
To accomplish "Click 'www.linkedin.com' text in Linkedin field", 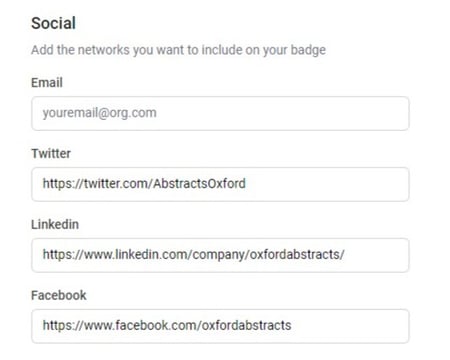I will pyautogui.click(x=136, y=255).
